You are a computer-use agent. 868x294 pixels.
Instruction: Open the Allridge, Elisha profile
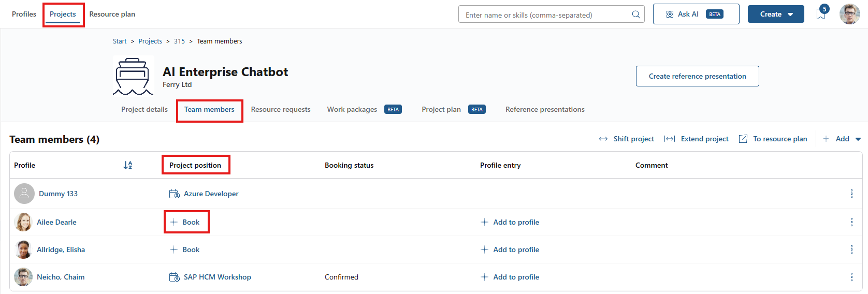click(61, 249)
